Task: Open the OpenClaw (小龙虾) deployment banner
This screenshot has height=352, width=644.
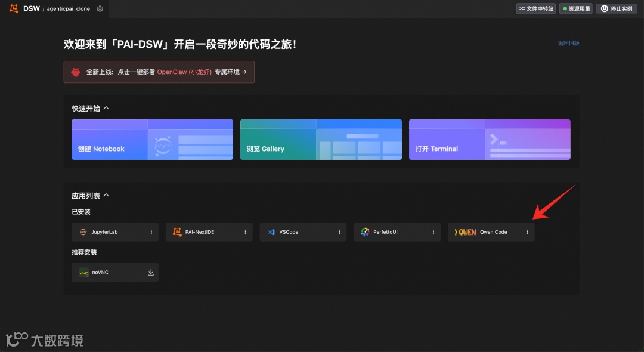Action: click(159, 72)
